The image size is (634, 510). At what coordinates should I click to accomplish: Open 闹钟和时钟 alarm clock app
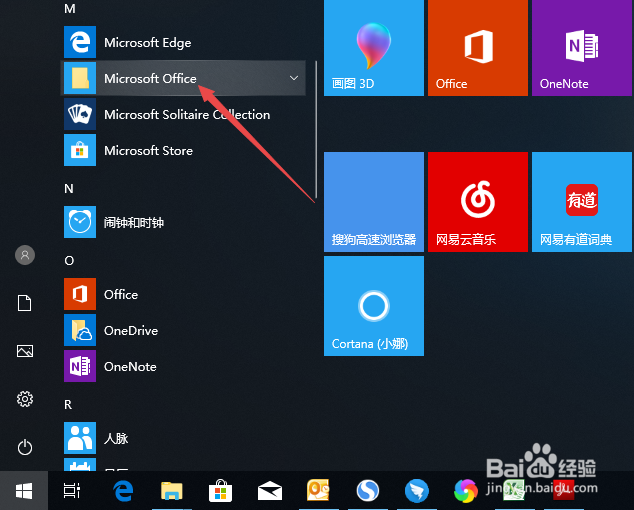[183, 222]
